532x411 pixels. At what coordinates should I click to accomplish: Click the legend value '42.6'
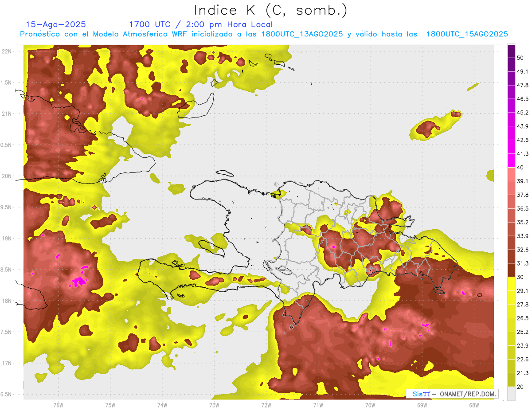(523, 140)
